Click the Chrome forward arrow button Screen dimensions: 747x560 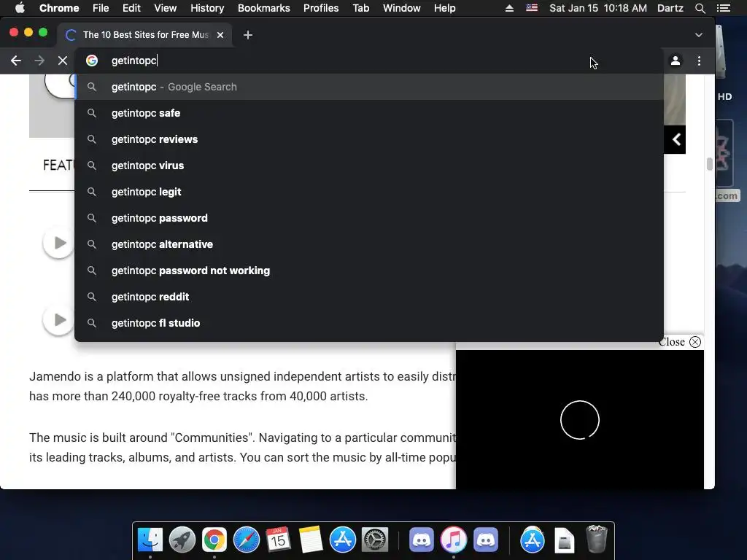(x=39, y=61)
